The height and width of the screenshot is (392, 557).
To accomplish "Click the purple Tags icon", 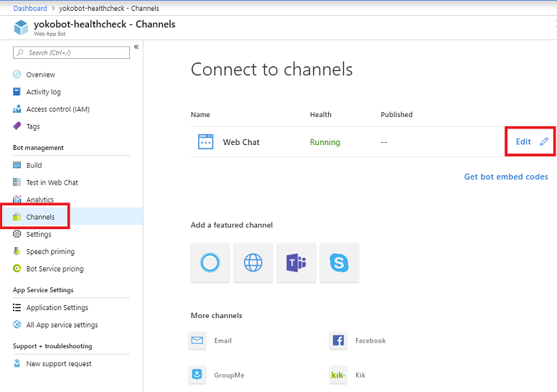I will pos(17,126).
